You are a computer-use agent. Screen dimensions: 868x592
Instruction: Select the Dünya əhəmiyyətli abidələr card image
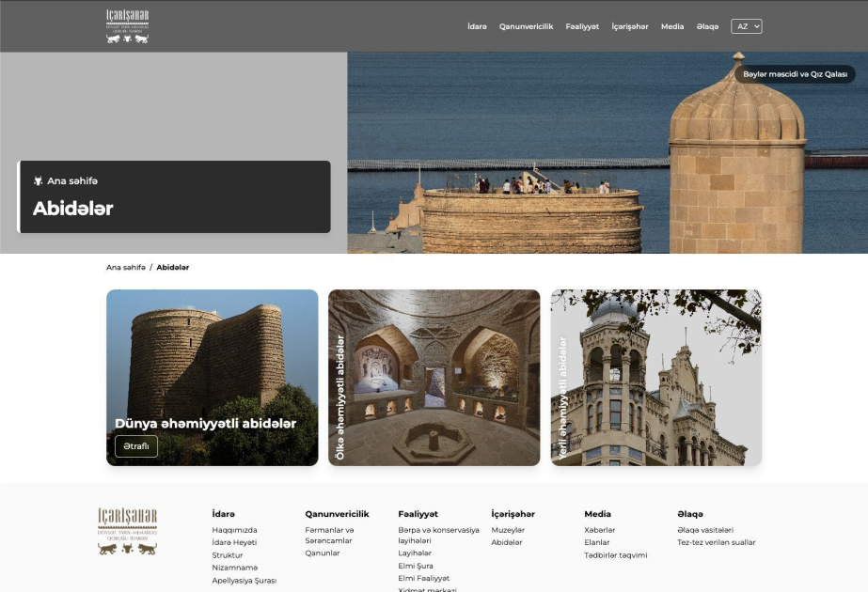coord(212,357)
